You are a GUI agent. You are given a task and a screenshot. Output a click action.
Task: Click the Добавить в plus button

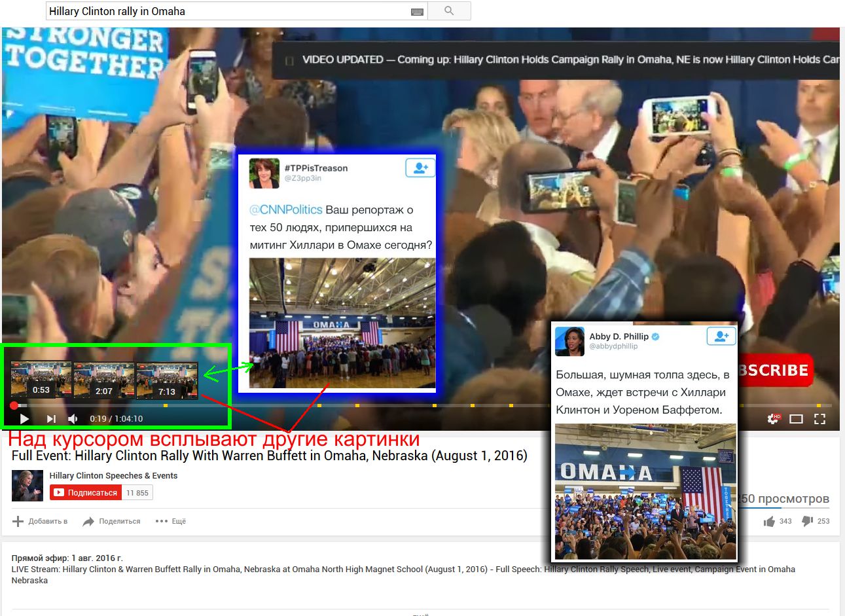(40, 522)
